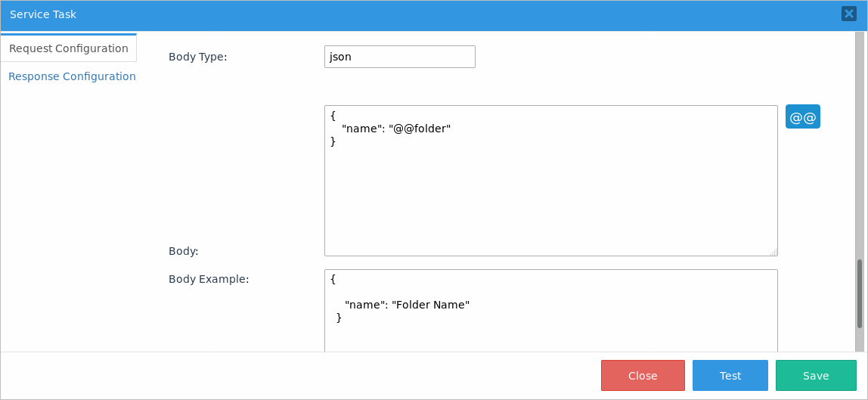Place cursor on the "@@folder" line in Body
Image resolution: width=868 pixels, height=400 pixels.
click(396, 129)
